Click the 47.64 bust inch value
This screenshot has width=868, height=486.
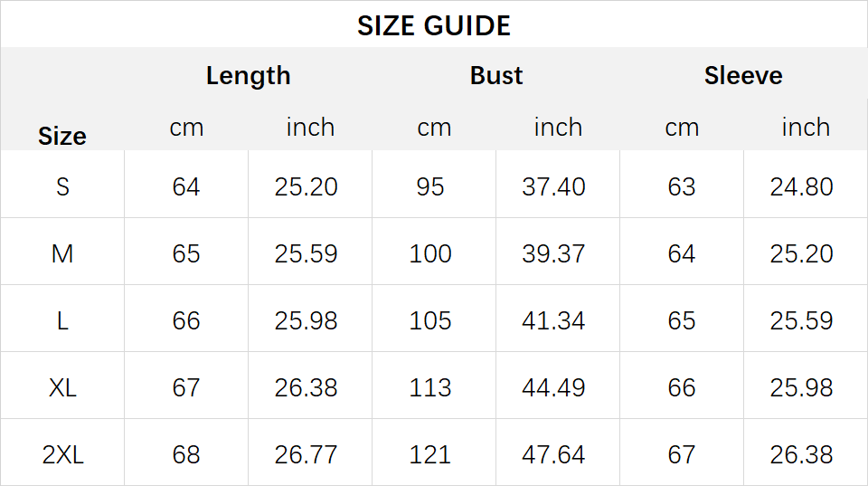[553, 455]
